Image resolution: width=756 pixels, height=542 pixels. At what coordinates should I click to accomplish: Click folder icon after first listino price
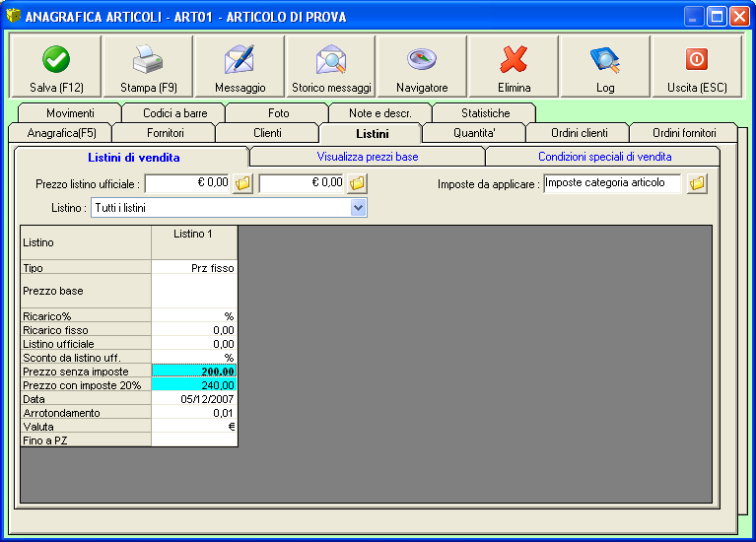tap(243, 183)
